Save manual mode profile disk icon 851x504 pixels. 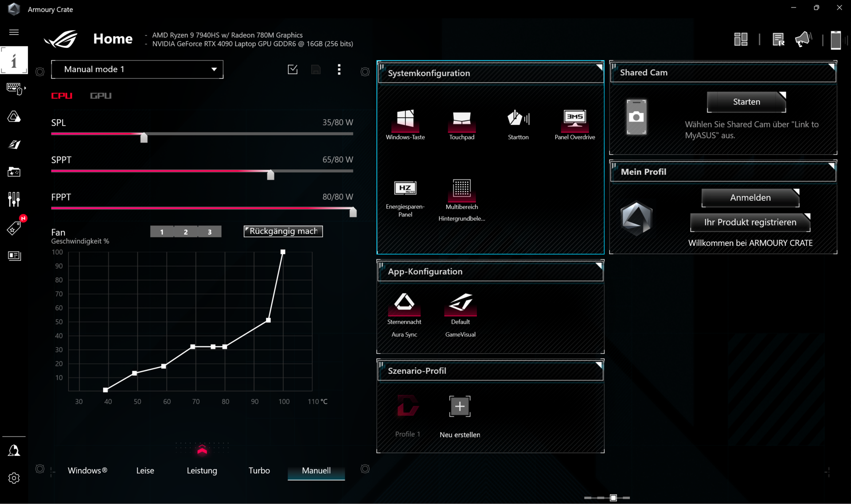coord(316,70)
